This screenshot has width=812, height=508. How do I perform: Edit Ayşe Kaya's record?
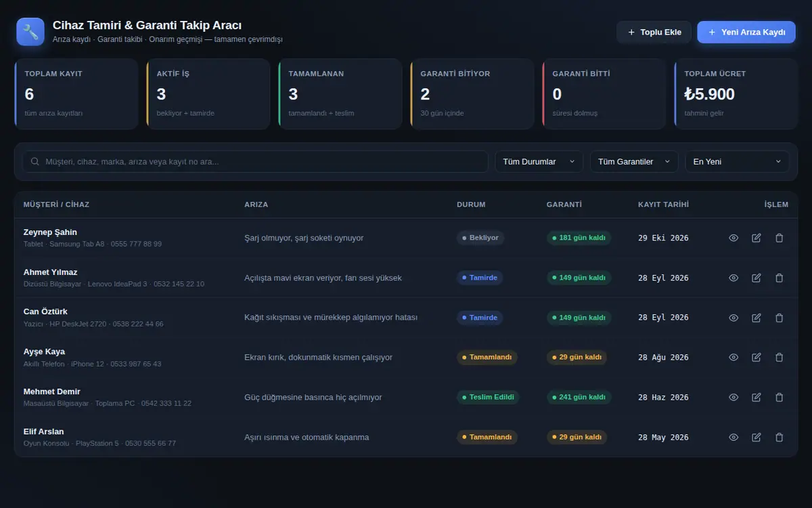(x=757, y=357)
